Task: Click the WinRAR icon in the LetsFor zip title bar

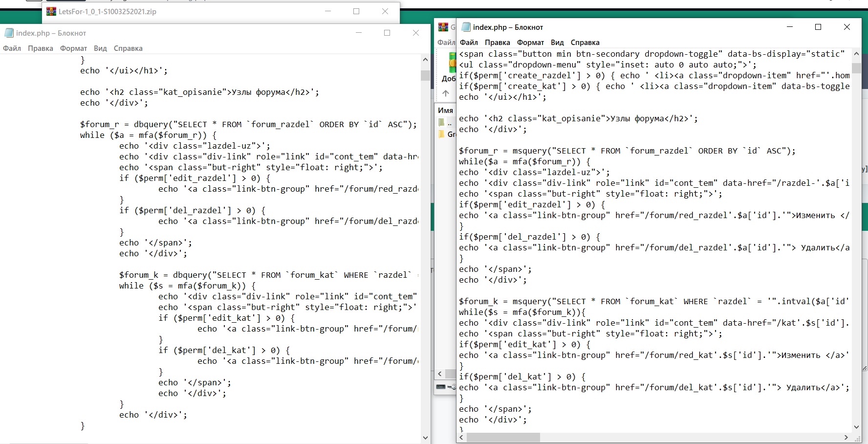Action: [51, 11]
